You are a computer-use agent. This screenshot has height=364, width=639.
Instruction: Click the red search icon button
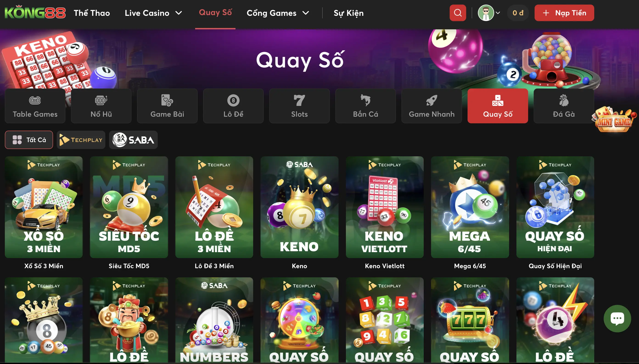click(x=457, y=13)
